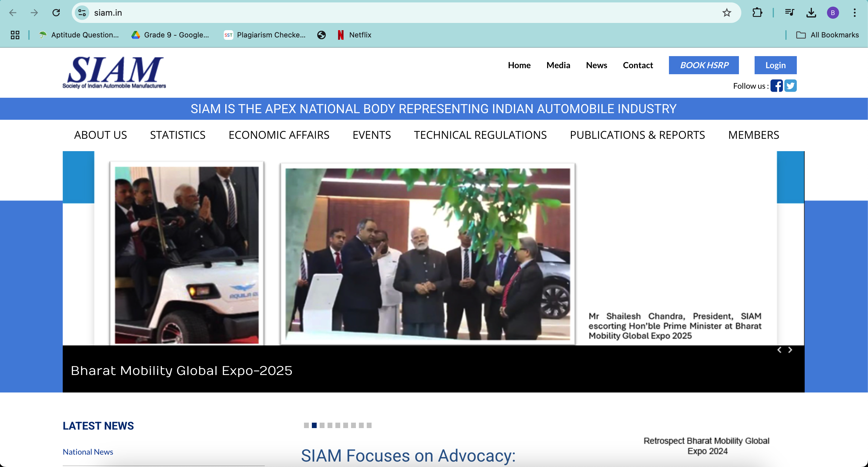Viewport: 868px width, 467px height.
Task: Open the National News link
Action: click(x=87, y=452)
